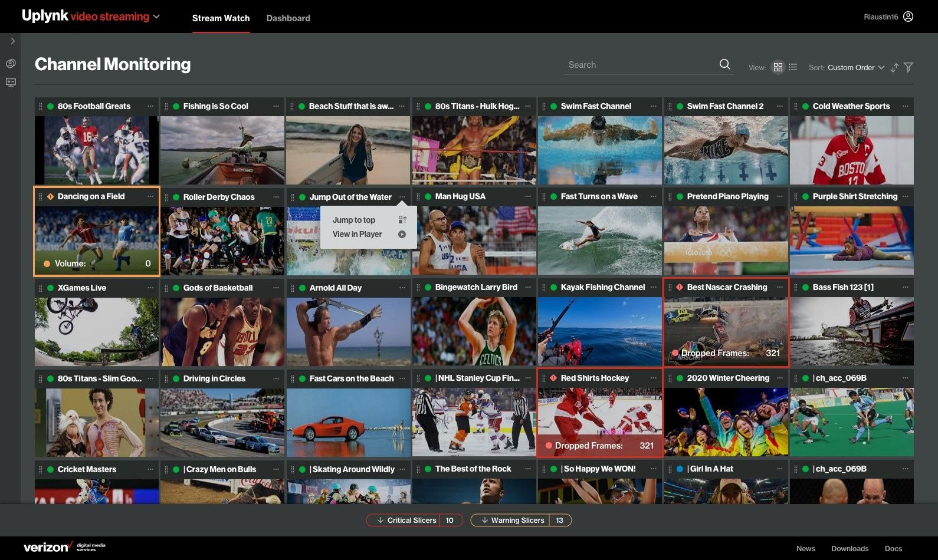Viewport: 938px width, 560px height.
Task: Open options menu for 2020 Winter Cheering
Action: point(780,378)
